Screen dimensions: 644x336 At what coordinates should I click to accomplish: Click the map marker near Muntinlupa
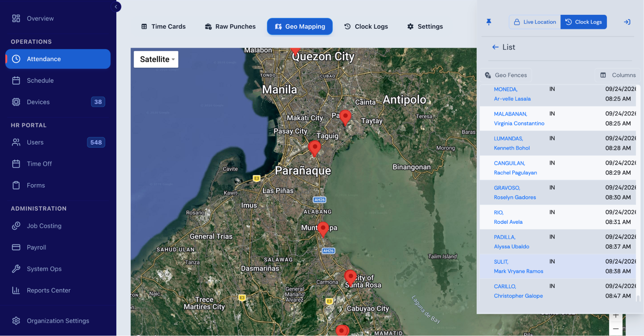pos(323,230)
